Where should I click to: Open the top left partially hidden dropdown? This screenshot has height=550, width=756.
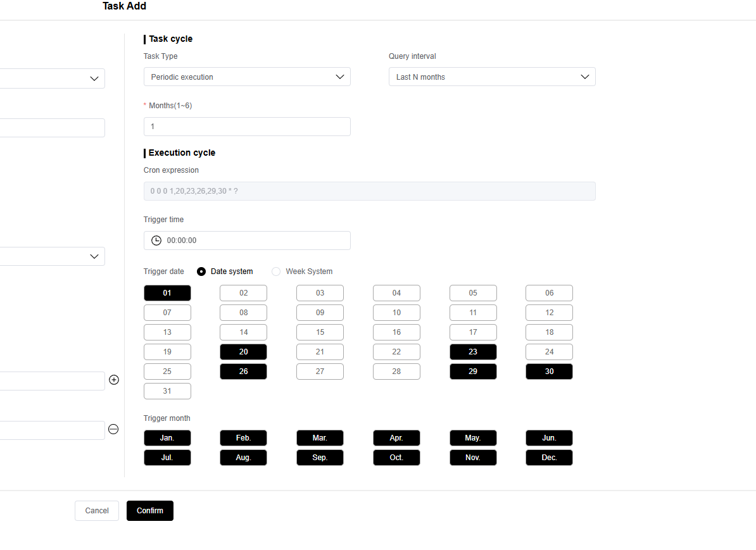pos(52,78)
